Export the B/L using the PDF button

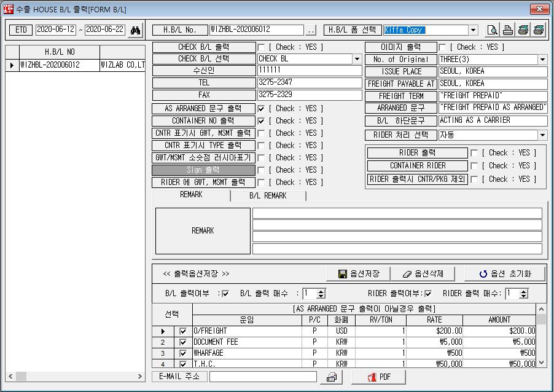(x=378, y=377)
